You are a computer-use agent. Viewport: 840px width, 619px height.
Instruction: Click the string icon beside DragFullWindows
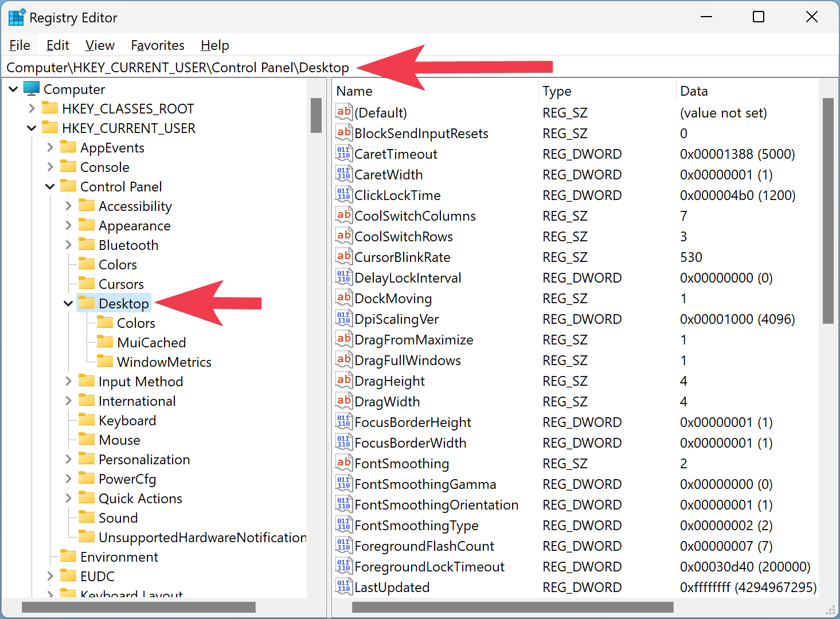tap(344, 359)
